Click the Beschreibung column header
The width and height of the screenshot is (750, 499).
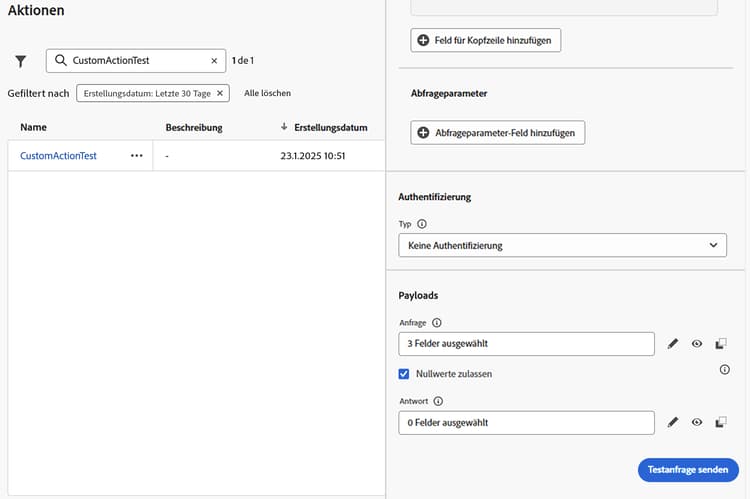pyautogui.click(x=194, y=128)
